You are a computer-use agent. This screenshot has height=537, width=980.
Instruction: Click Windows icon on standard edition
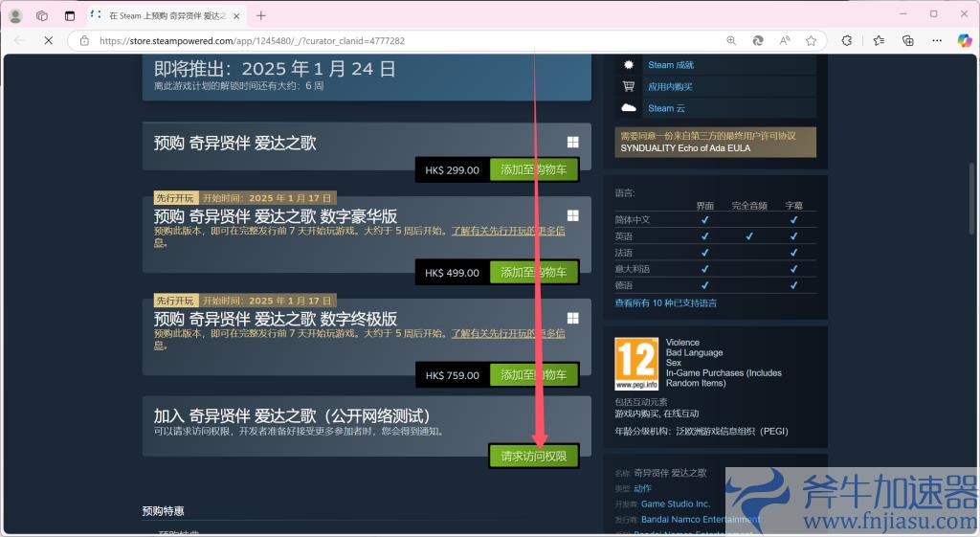[572, 143]
